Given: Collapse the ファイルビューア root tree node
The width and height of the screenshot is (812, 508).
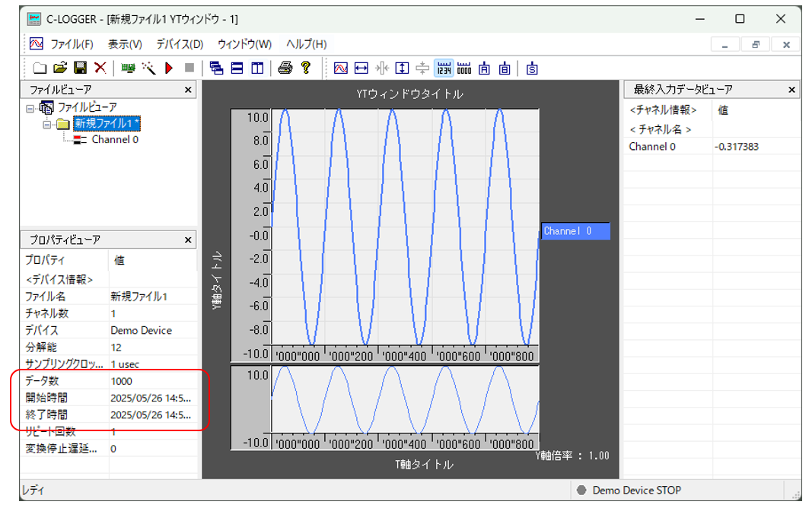Looking at the screenshot, I should tap(30, 108).
